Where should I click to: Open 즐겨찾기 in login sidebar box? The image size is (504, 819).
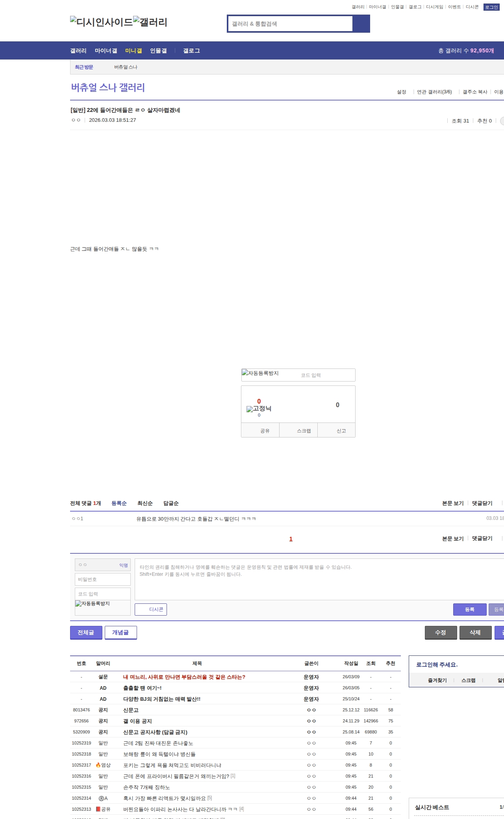pyautogui.click(x=437, y=680)
